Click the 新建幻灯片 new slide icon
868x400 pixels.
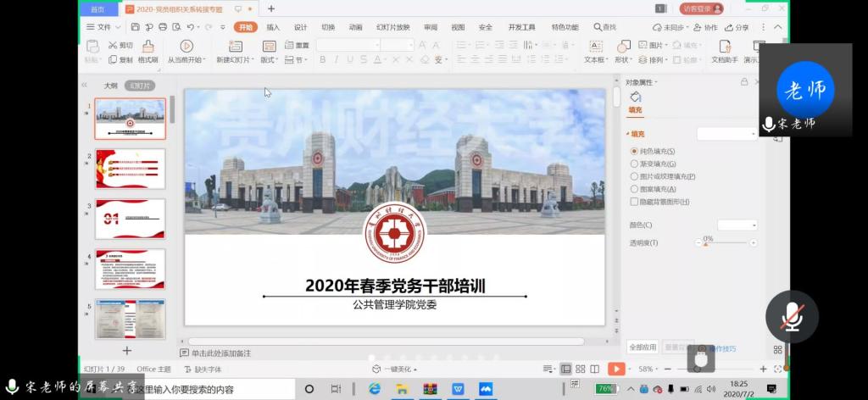233,46
